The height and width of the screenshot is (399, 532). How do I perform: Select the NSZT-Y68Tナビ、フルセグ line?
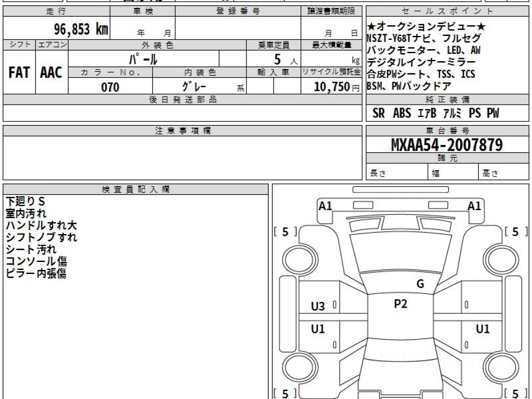423,38
